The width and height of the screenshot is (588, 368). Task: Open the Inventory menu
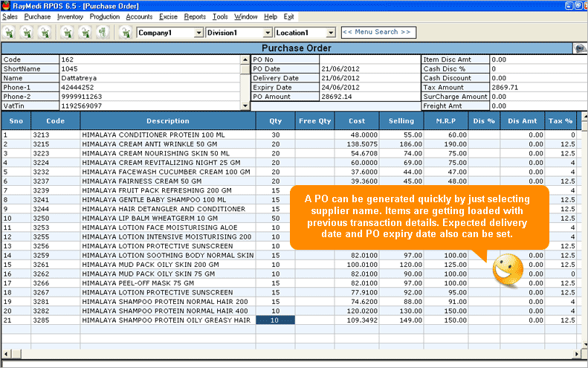point(70,16)
